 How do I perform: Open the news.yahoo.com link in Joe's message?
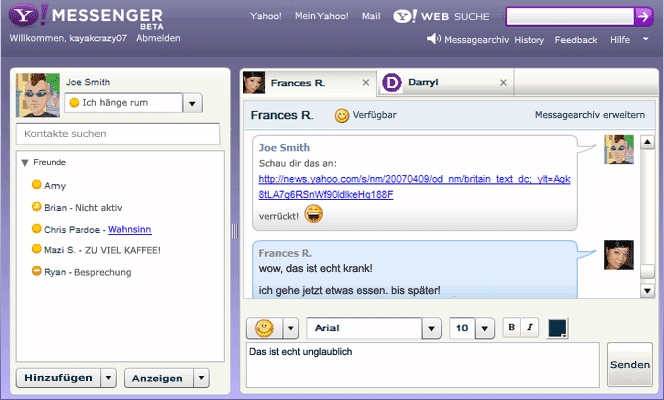pos(414,187)
